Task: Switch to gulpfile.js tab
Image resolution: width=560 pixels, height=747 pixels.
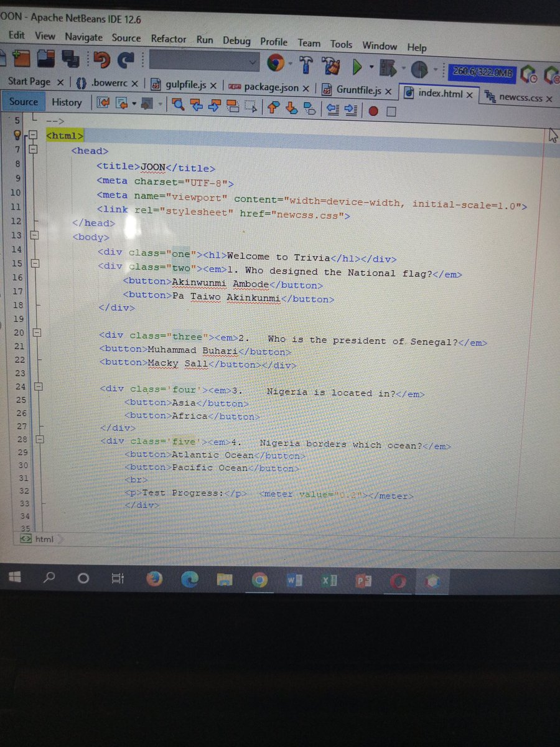Action: 187,85
